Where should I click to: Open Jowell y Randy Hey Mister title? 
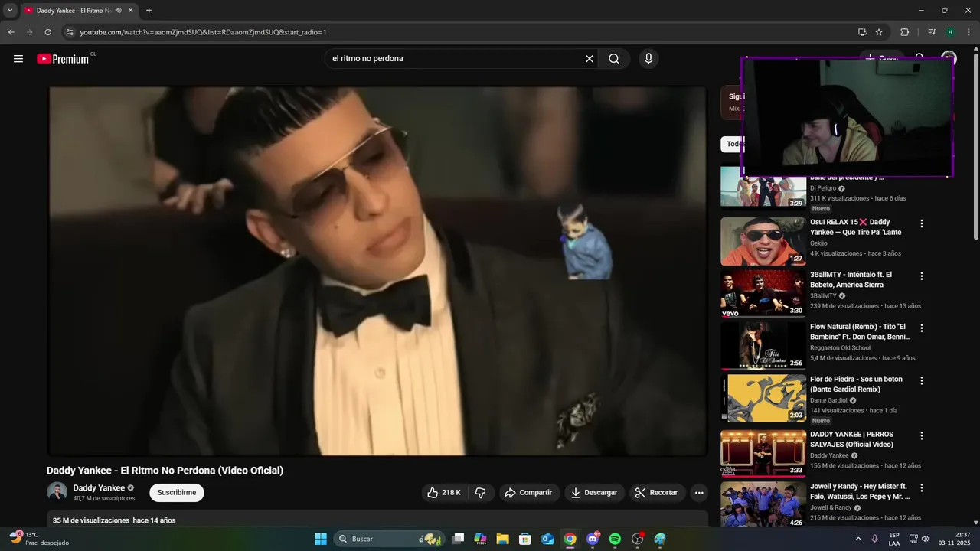860,491
